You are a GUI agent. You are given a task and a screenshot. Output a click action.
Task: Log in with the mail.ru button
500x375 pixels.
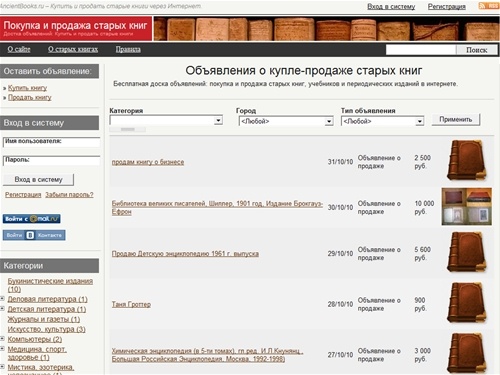[x=32, y=219]
